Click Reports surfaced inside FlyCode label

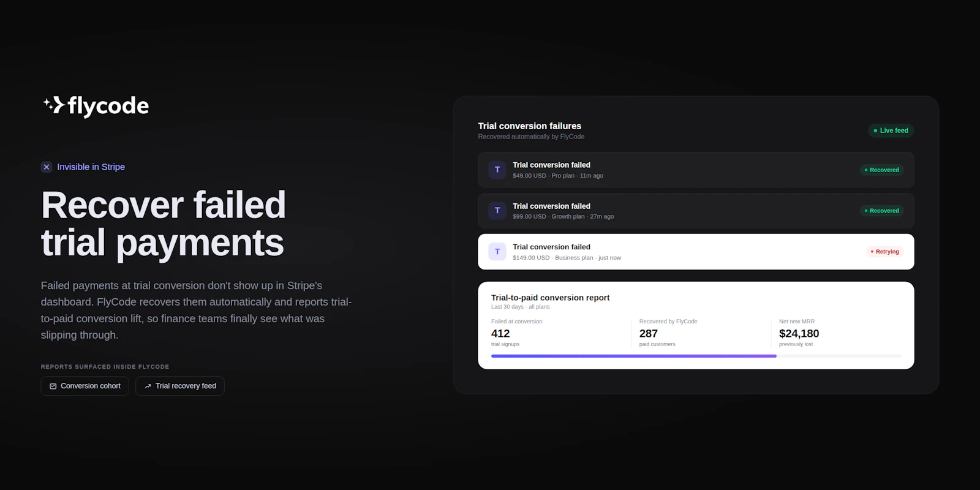(x=105, y=367)
